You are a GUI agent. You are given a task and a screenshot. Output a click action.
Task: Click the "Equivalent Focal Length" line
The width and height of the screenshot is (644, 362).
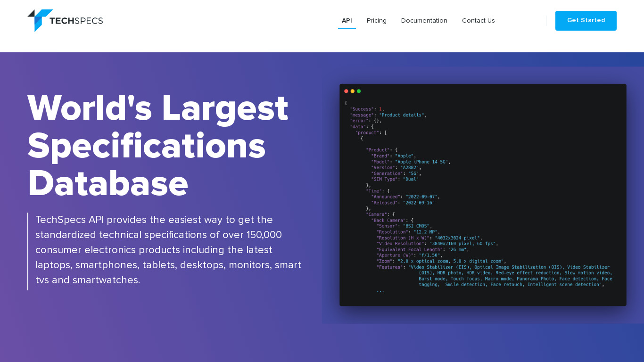[423, 250]
